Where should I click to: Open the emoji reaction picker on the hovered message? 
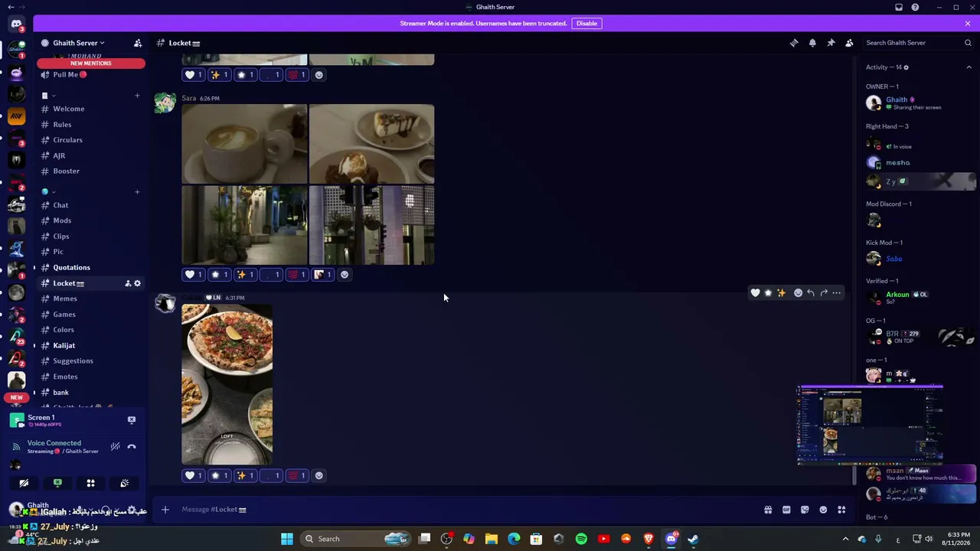tap(798, 293)
